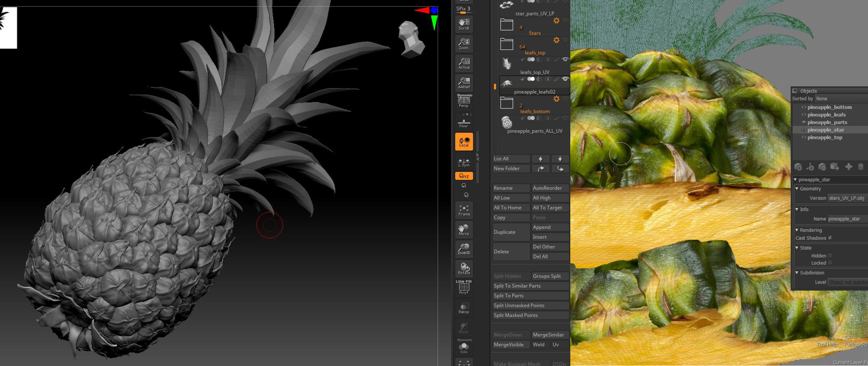Open the leafs_top subtool folder
Screen dimensions: 868x366
point(507,44)
